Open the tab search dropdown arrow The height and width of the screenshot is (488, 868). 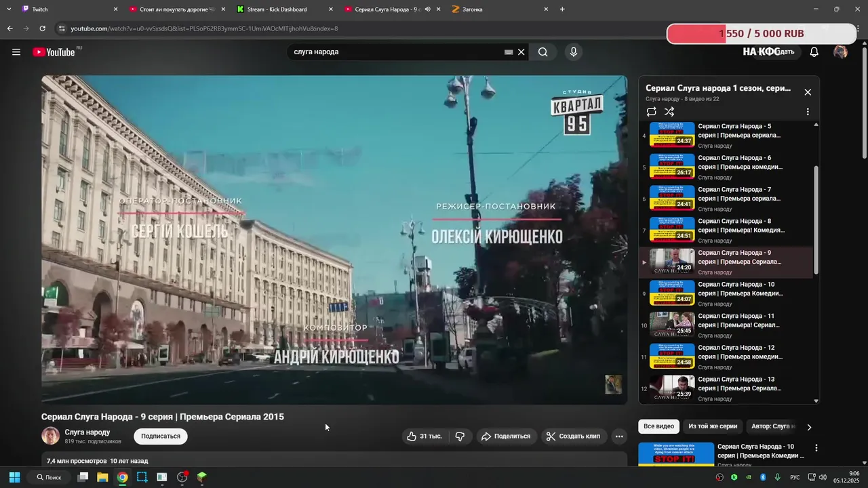pyautogui.click(x=9, y=9)
